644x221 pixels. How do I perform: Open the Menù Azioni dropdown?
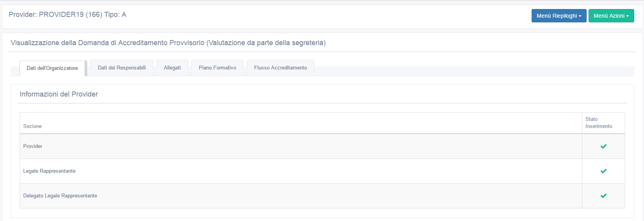(611, 16)
